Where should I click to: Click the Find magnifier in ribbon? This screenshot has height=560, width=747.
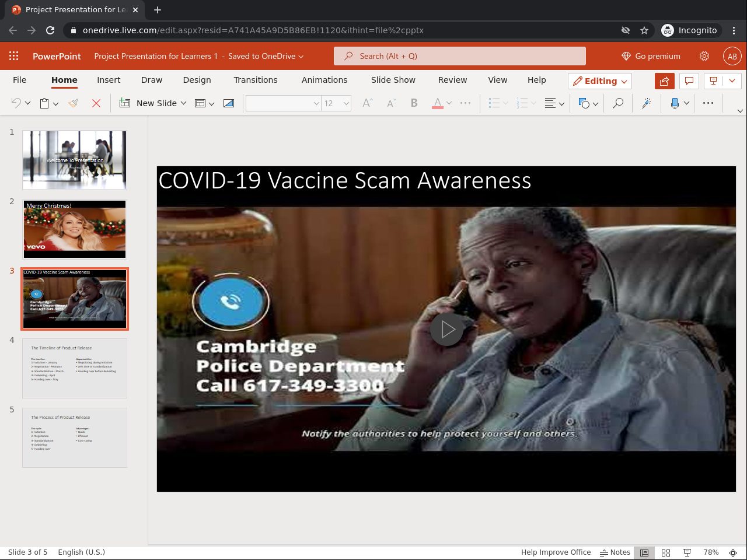pyautogui.click(x=618, y=103)
